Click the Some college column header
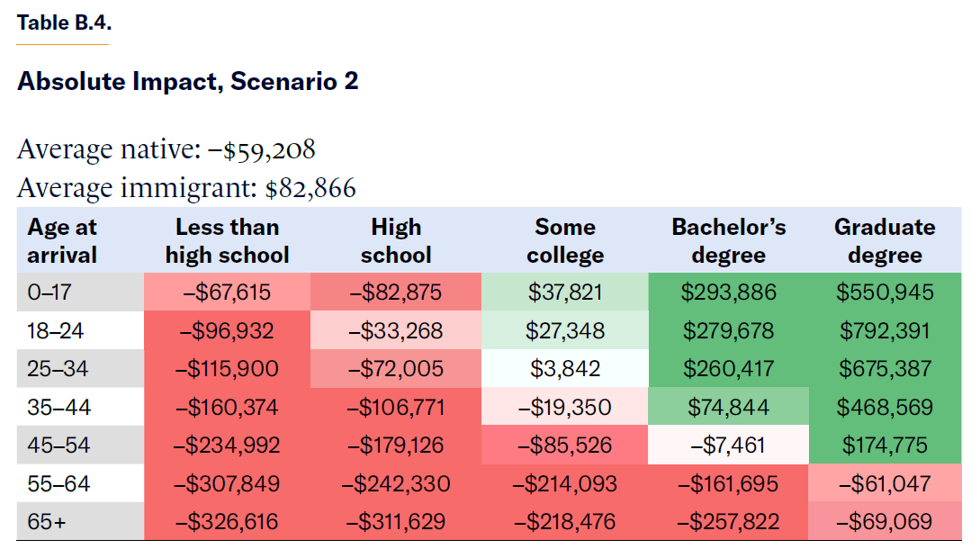This screenshot has width=980, height=558. click(x=565, y=240)
